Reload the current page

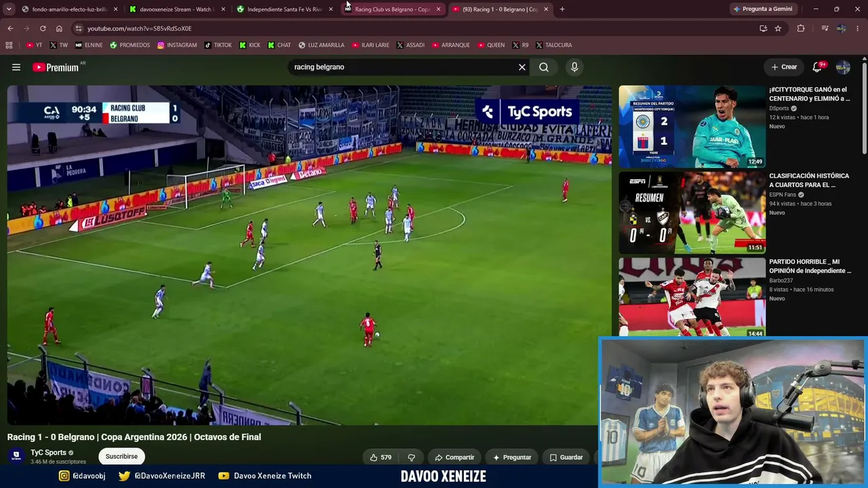[43, 28]
